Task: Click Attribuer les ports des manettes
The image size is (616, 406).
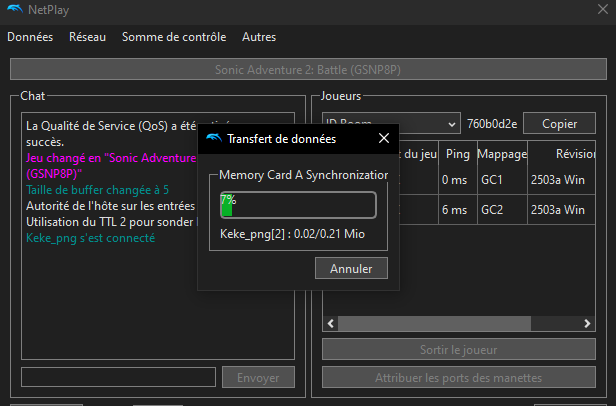Action: coord(459,378)
